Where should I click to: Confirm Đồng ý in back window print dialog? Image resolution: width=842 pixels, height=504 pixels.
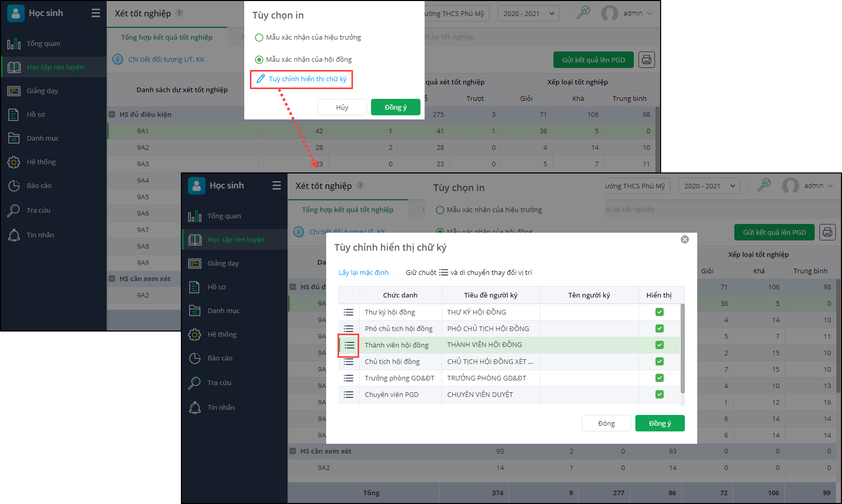(x=396, y=107)
